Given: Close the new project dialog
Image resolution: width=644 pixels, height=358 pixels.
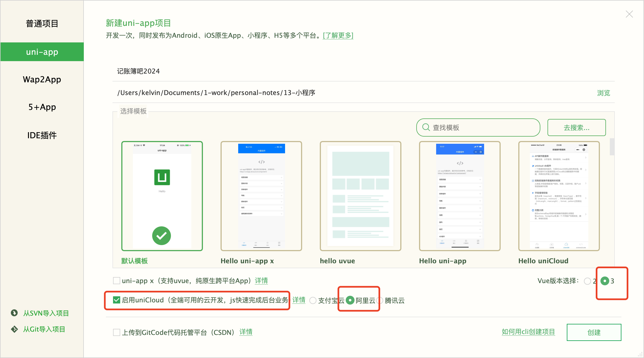Looking at the screenshot, I should tap(629, 14).
